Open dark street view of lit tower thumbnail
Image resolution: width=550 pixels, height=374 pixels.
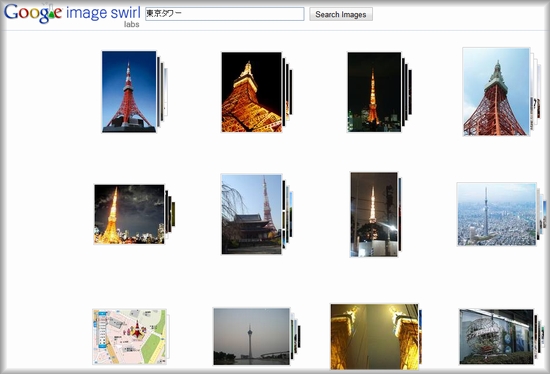374,214
